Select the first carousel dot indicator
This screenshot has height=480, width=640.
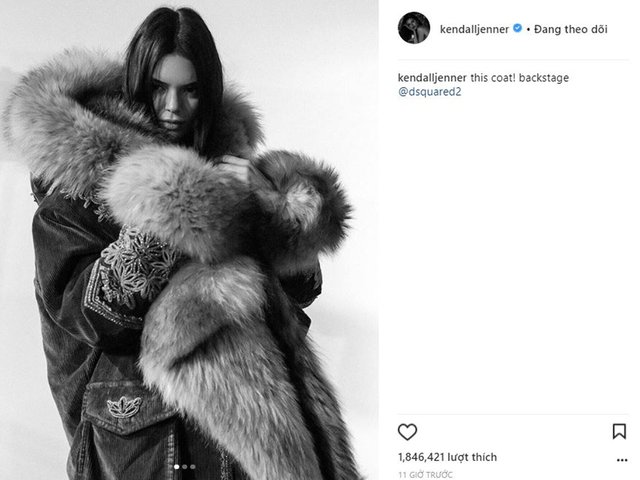(177, 467)
